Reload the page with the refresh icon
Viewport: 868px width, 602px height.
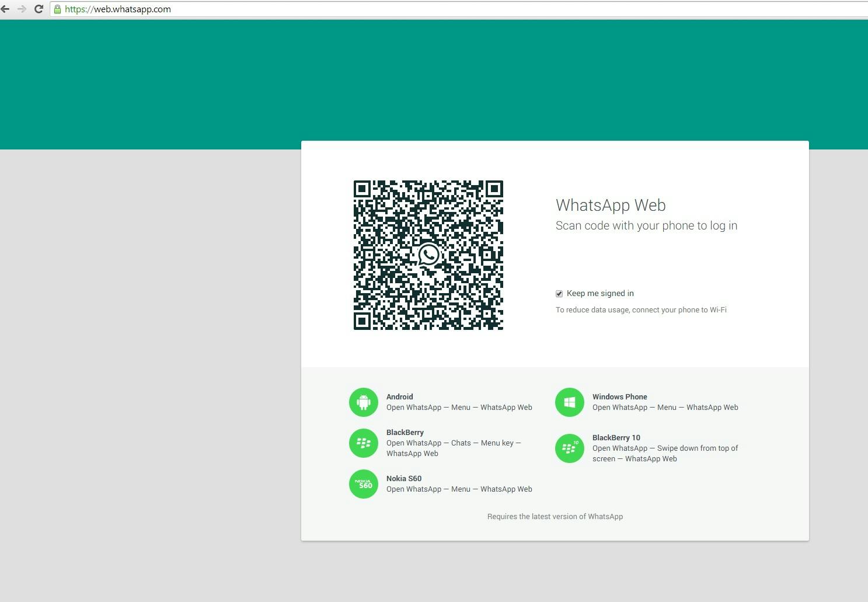pos(39,9)
